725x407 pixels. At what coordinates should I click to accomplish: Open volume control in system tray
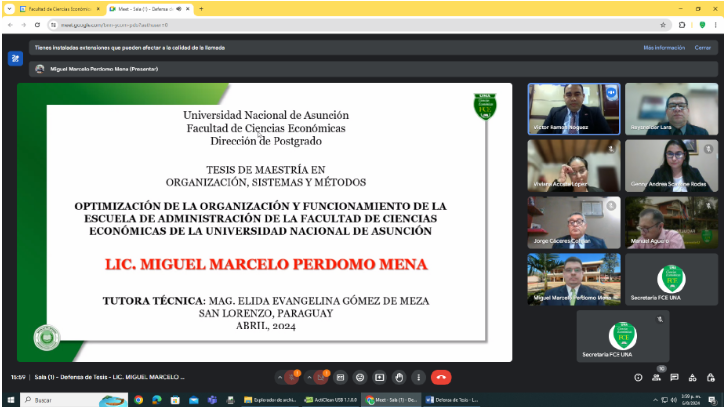coord(674,400)
